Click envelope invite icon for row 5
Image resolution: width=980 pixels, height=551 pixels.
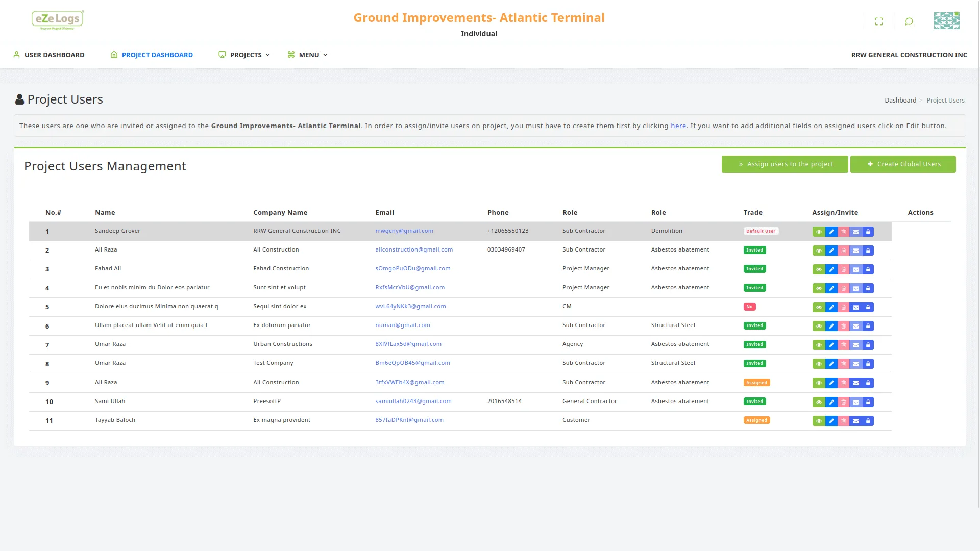(x=856, y=307)
